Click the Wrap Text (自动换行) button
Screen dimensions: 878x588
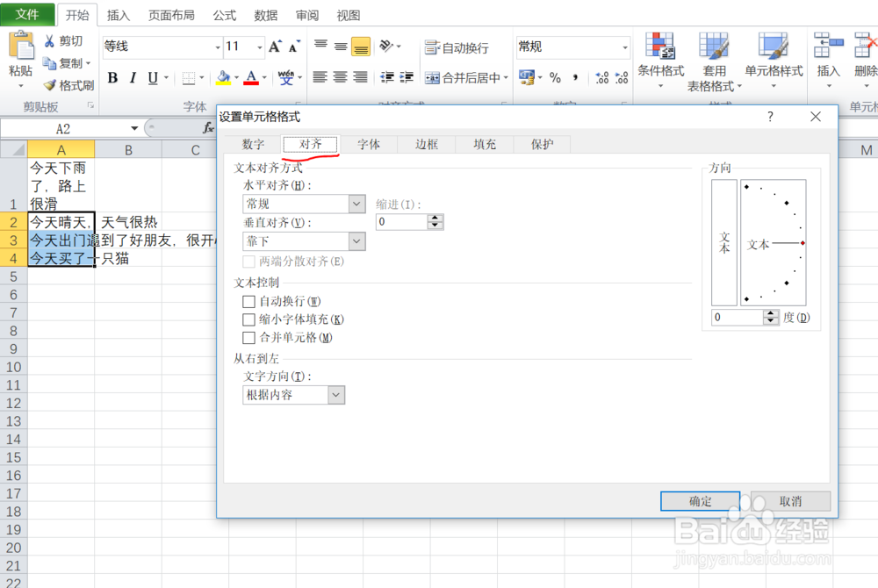point(457,47)
